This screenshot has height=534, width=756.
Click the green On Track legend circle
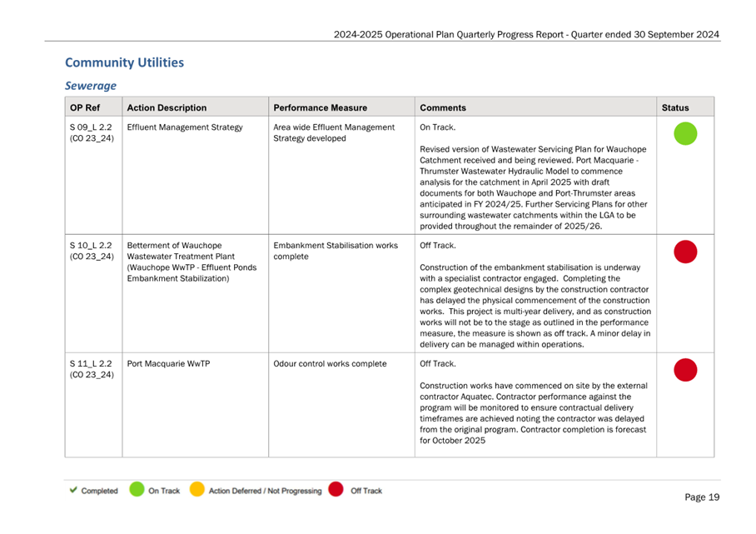point(137,489)
